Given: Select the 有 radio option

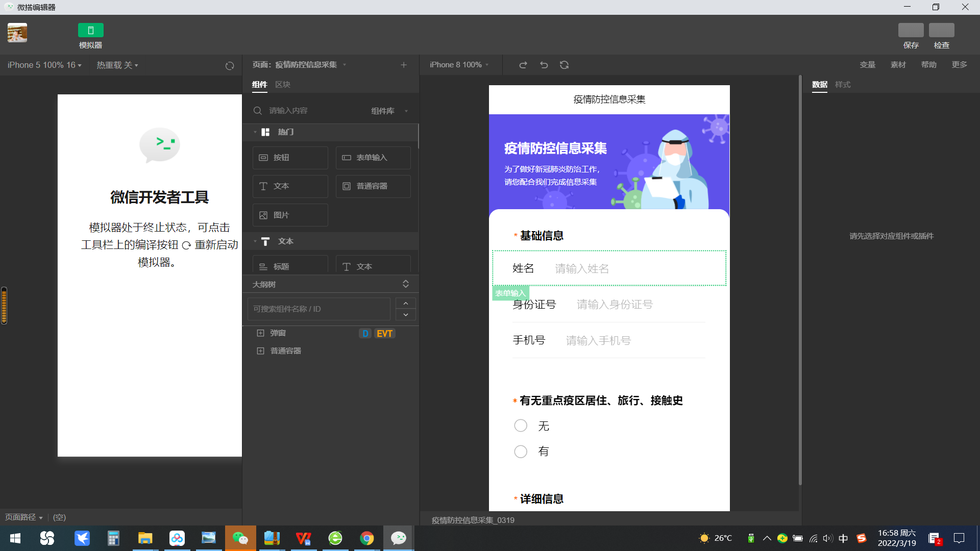Looking at the screenshot, I should 521,452.
